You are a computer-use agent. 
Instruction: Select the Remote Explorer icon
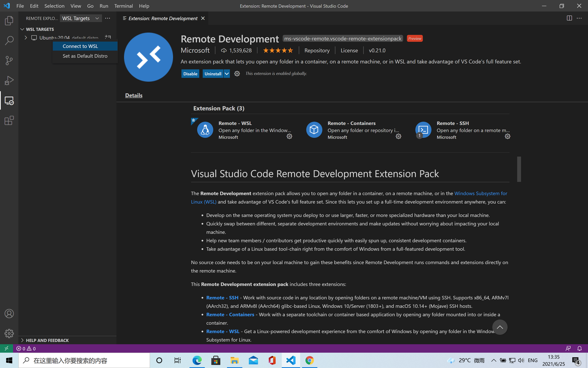click(x=9, y=100)
